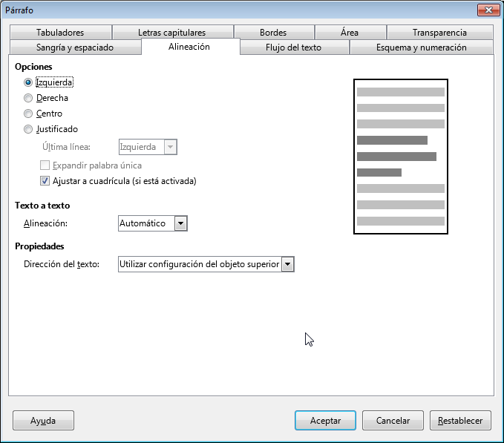Expand the Dirección del texto dropdown
504x443 pixels.
[288, 264]
